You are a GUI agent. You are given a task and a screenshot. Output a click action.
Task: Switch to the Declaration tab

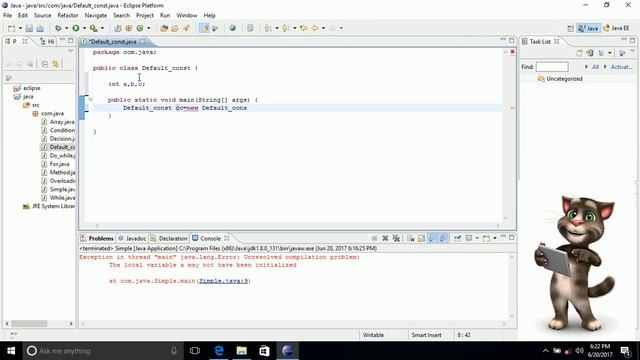(x=169, y=238)
